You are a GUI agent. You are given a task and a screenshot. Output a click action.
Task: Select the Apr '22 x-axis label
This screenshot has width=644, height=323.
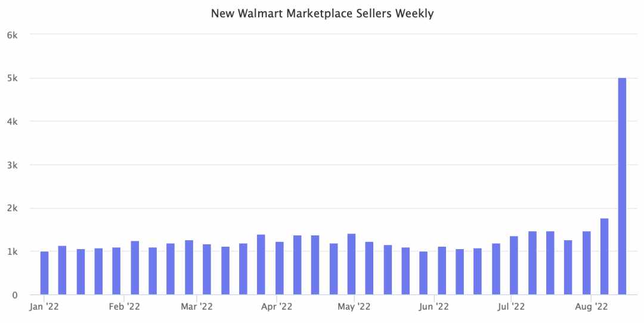[x=277, y=307]
